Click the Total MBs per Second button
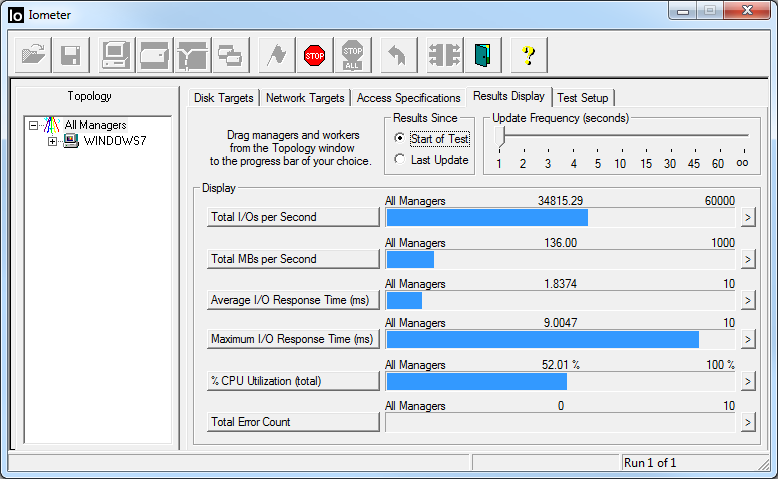The height and width of the screenshot is (479, 778). click(x=293, y=259)
